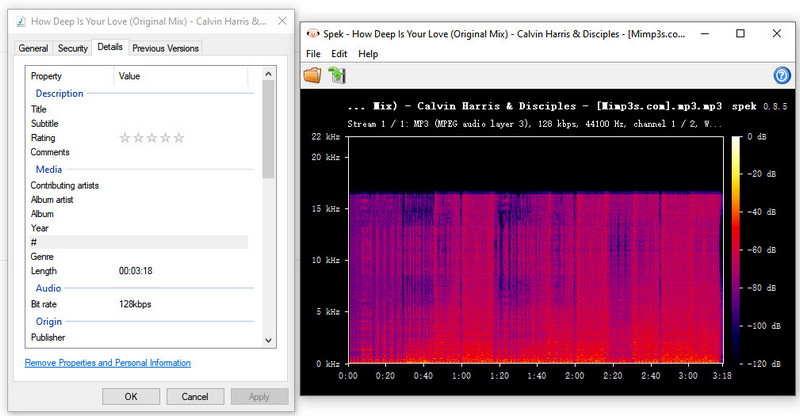Open the Previous Versions tab
Viewport: 800px width, 416px height.
(165, 48)
